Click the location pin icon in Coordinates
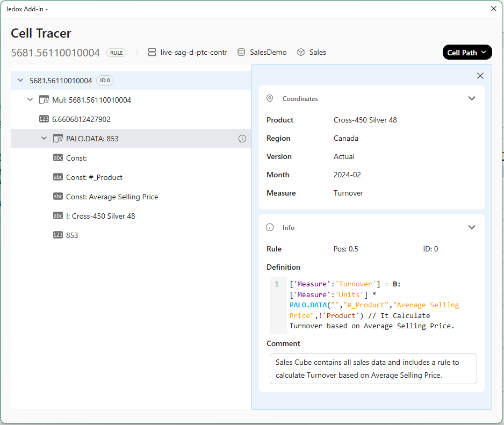The image size is (504, 425). [x=270, y=99]
